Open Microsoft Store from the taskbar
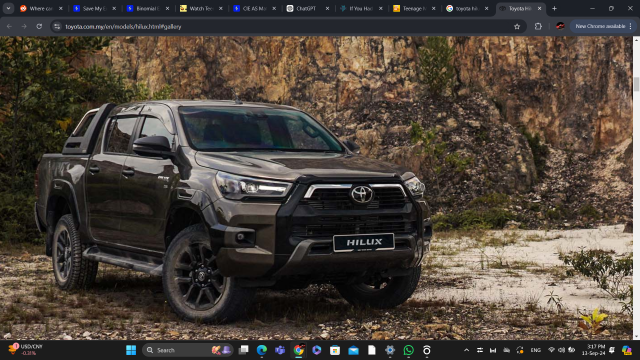 point(335,350)
